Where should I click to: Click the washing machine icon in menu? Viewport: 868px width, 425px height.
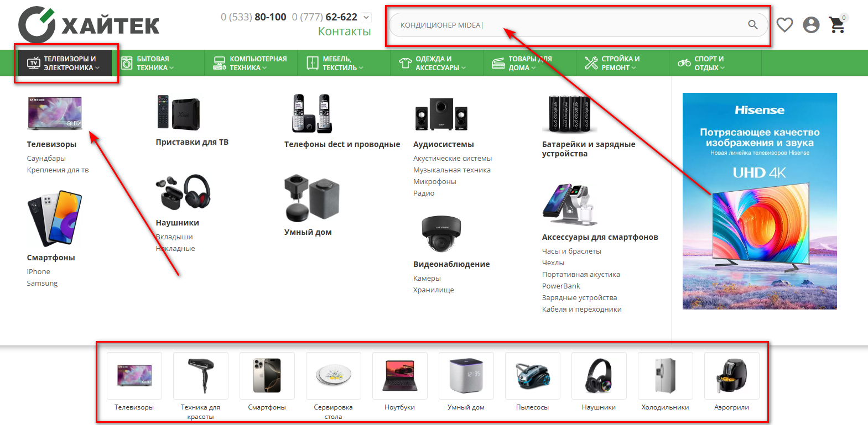coord(127,63)
